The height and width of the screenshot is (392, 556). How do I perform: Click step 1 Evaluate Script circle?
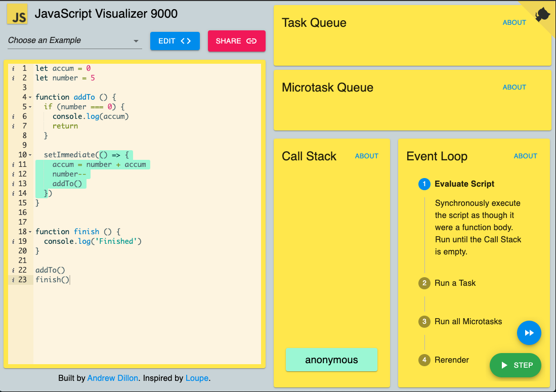click(x=424, y=184)
